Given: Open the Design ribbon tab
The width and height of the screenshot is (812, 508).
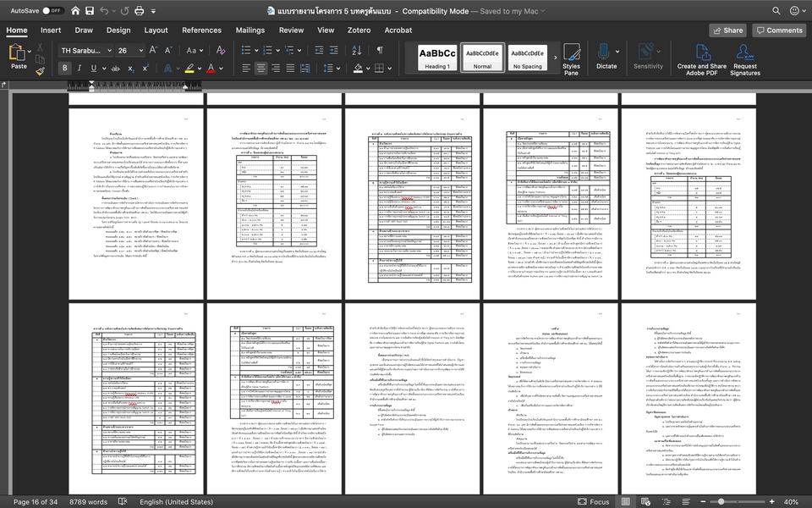Looking at the screenshot, I should click(x=118, y=30).
